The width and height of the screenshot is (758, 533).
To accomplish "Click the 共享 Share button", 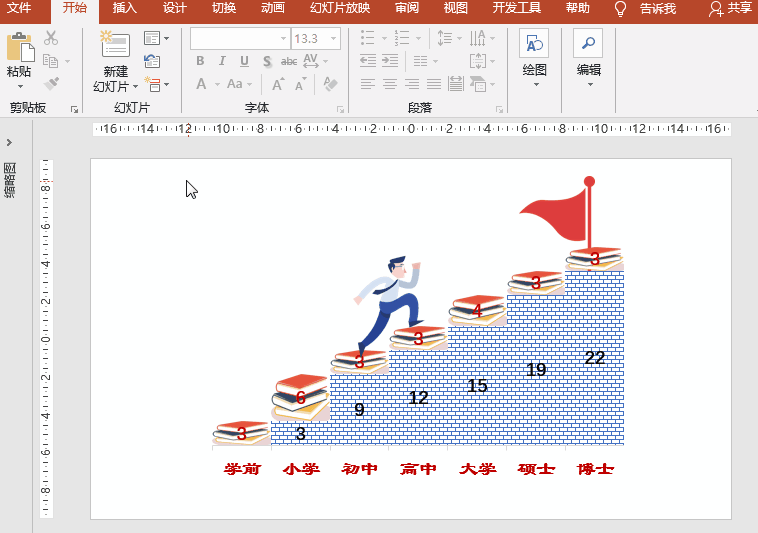I will tap(730, 9).
